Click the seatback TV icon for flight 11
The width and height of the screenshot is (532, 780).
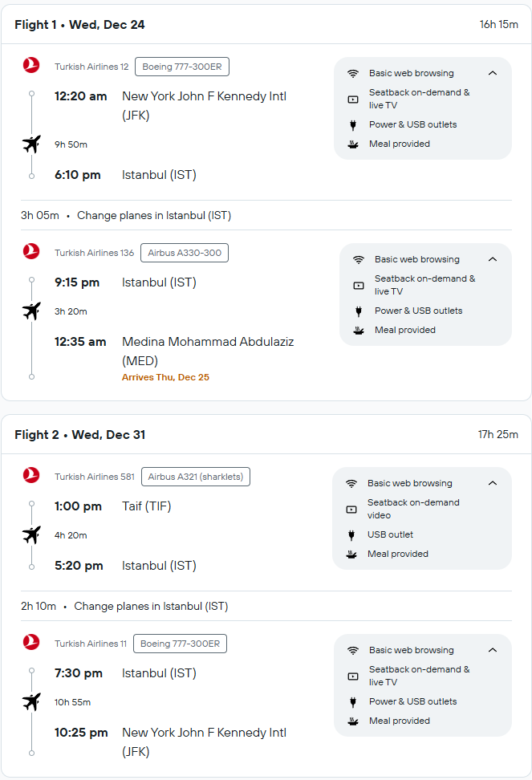(353, 676)
